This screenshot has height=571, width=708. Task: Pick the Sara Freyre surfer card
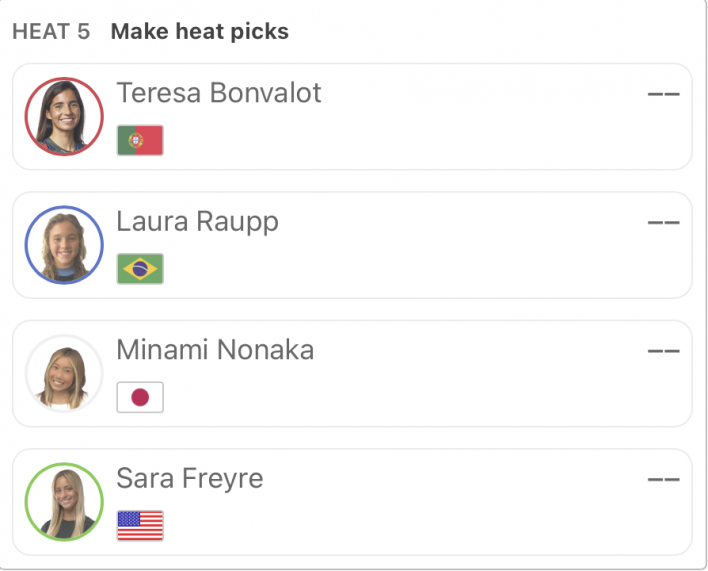(x=352, y=502)
